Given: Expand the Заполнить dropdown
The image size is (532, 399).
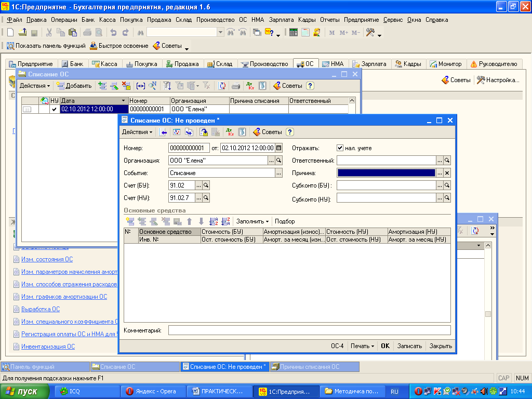Looking at the screenshot, I should click(252, 221).
